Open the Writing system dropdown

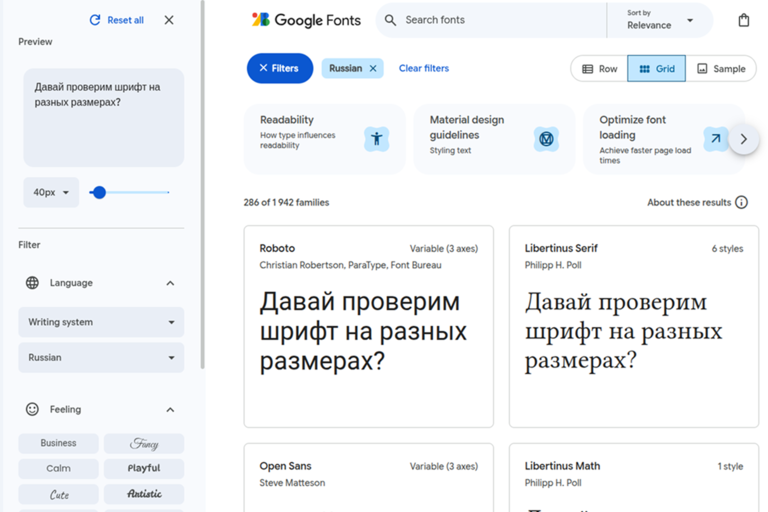click(101, 322)
